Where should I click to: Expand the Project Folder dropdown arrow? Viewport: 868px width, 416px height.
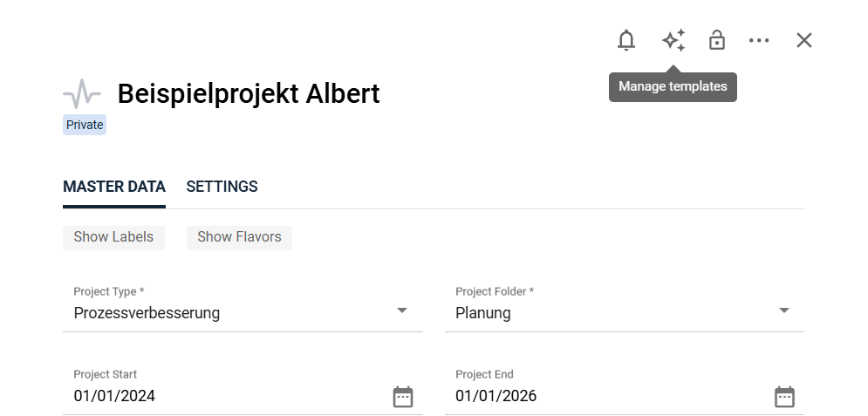(x=784, y=310)
